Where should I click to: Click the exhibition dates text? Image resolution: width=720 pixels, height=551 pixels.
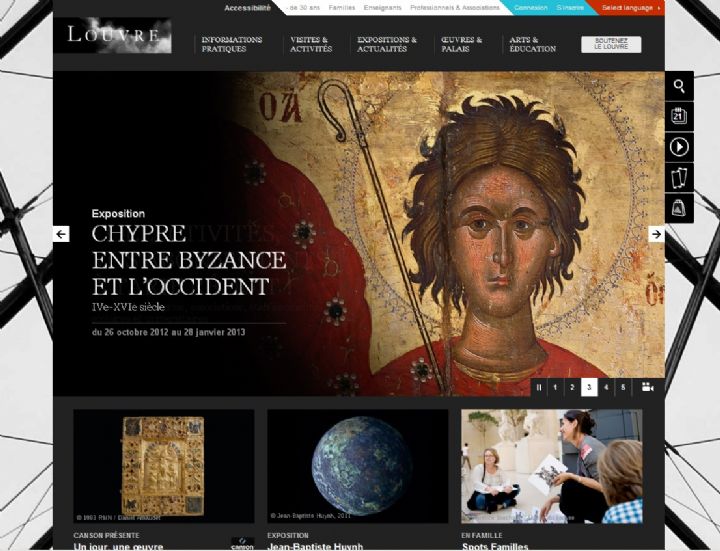click(x=169, y=332)
